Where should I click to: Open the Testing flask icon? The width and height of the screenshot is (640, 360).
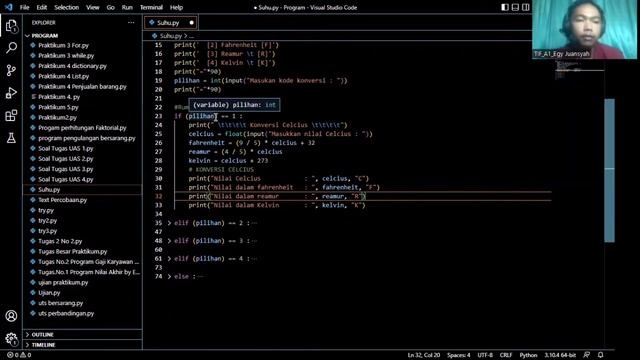[x=11, y=138]
